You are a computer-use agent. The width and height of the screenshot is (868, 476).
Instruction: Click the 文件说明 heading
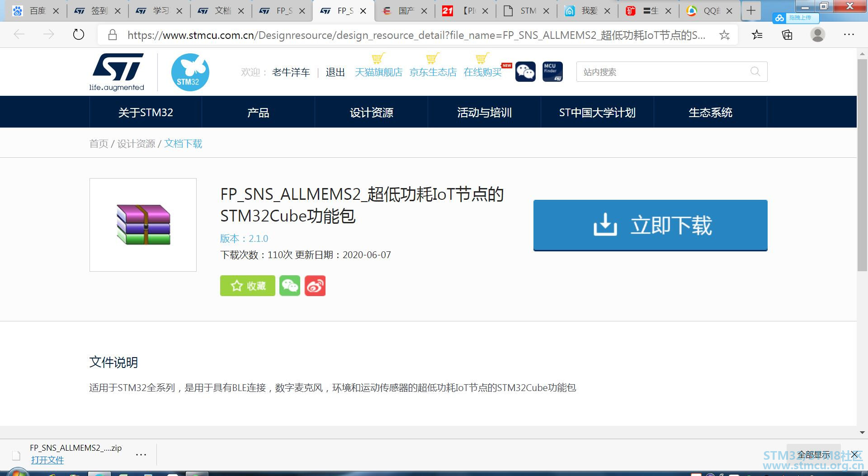[113, 362]
